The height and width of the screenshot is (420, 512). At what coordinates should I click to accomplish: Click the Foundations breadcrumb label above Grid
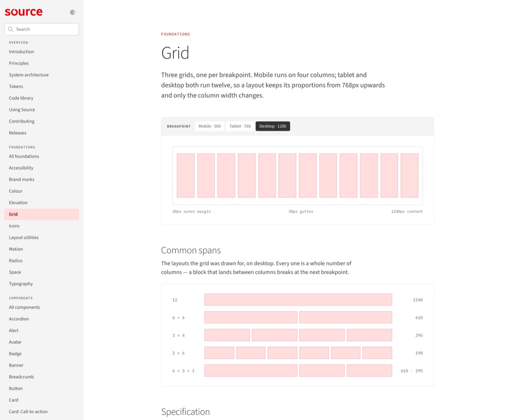pos(176,34)
